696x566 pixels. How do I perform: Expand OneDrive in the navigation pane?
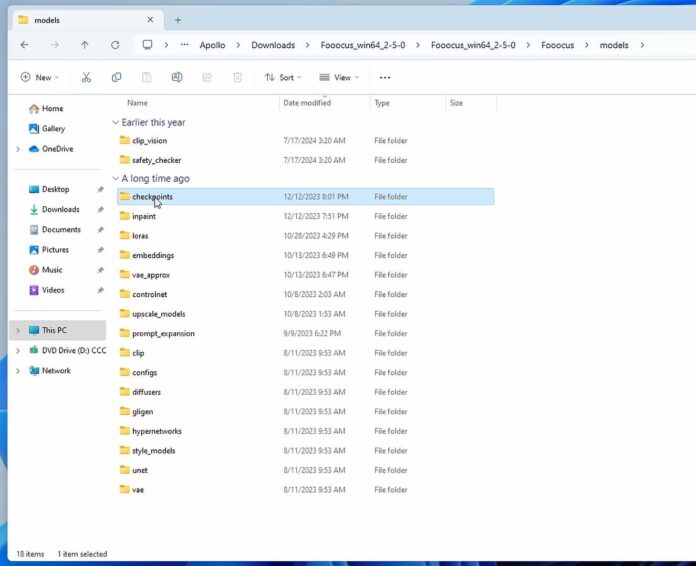[18, 149]
